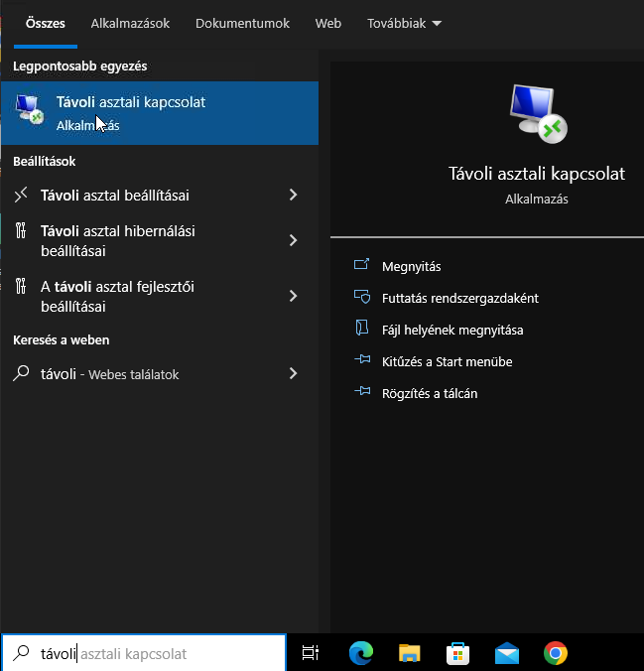Click the Task View taskbar icon
Screen dimensions: 644x671
311,652
